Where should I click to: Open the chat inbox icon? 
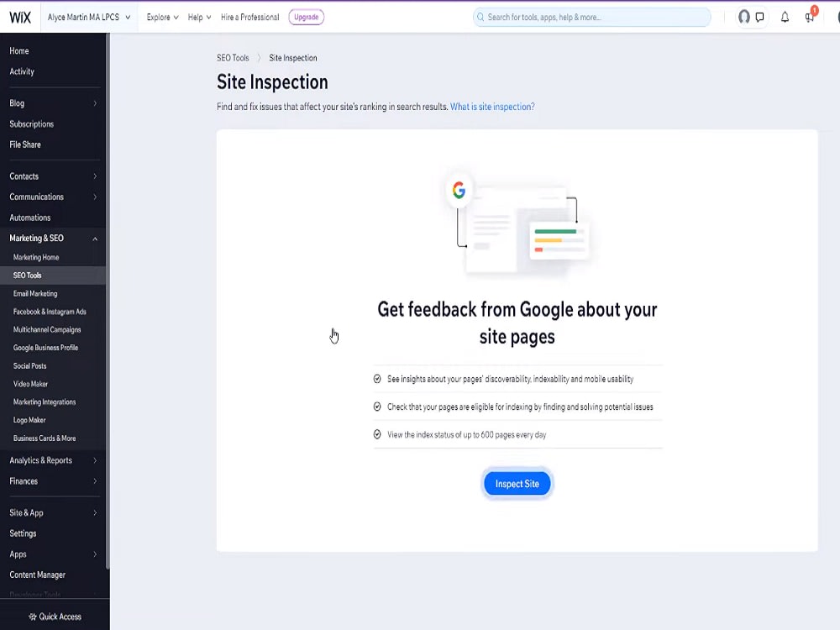point(759,17)
